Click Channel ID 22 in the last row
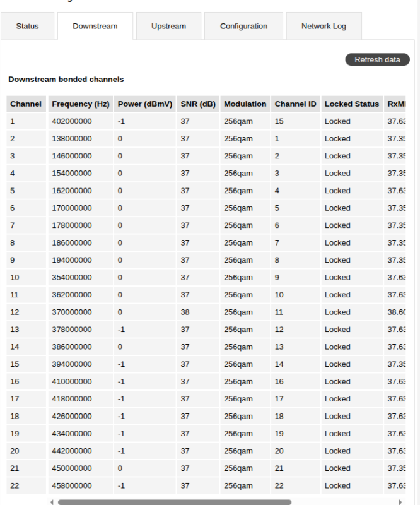Screen dimensions: 420x505 pos(295,485)
